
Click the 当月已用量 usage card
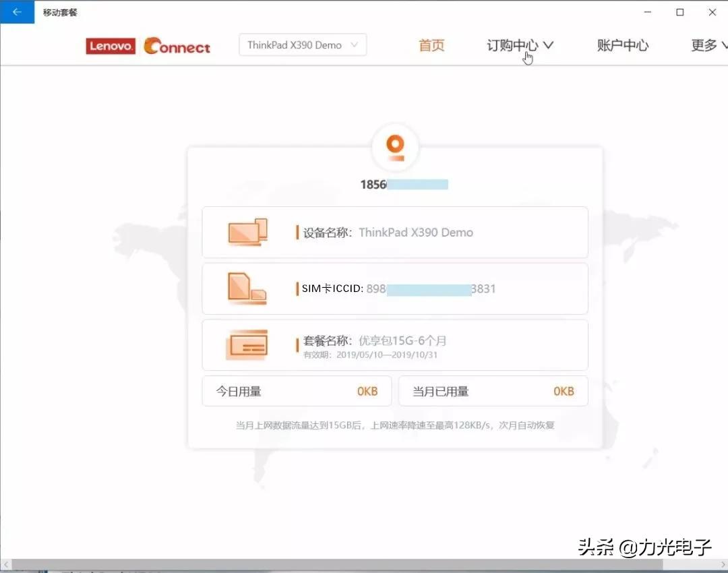pyautogui.click(x=493, y=391)
